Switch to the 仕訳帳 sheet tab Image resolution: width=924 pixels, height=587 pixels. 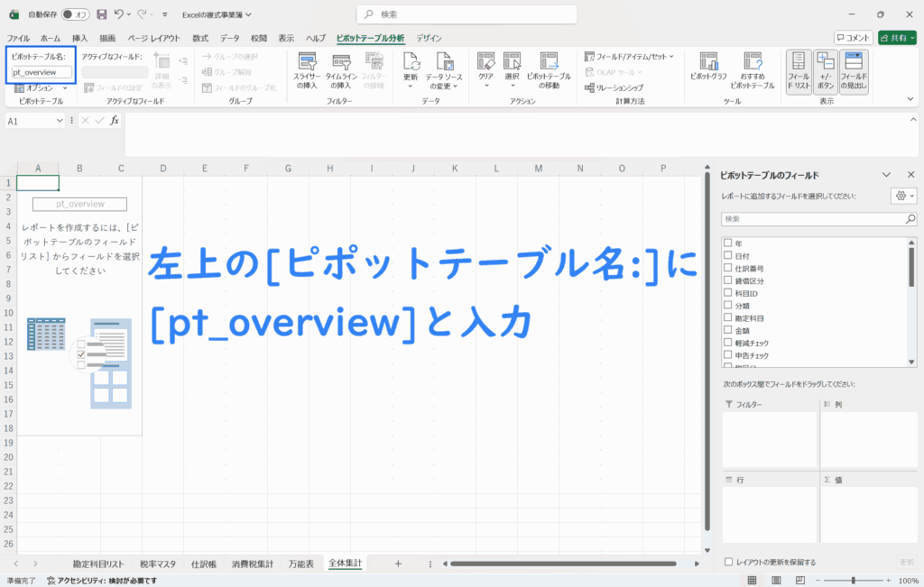202,564
